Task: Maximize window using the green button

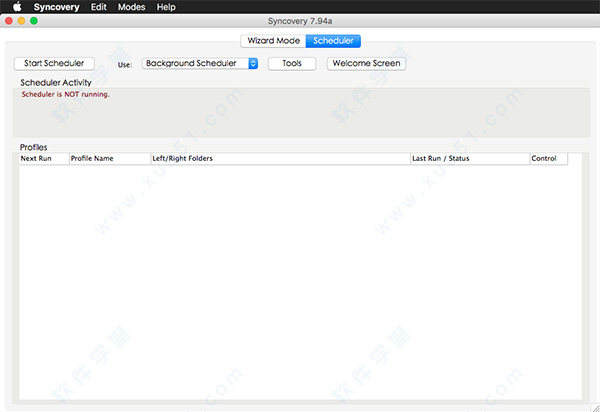Action: click(34, 21)
